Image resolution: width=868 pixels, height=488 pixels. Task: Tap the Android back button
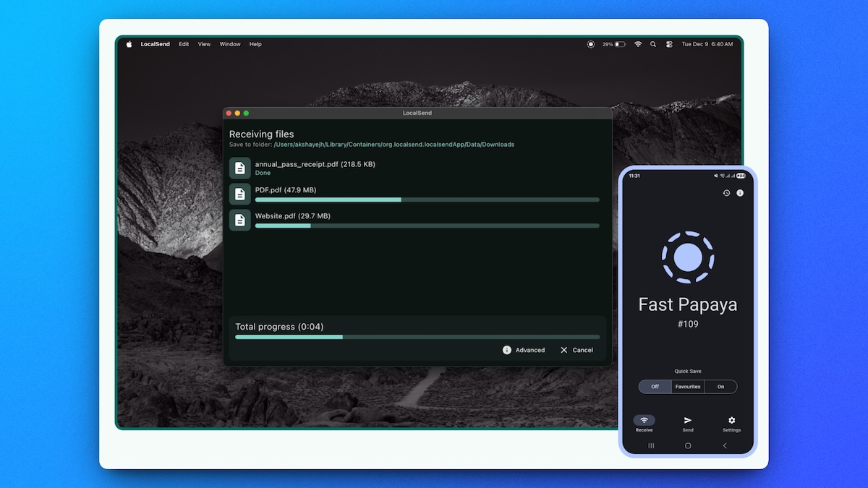tap(725, 446)
